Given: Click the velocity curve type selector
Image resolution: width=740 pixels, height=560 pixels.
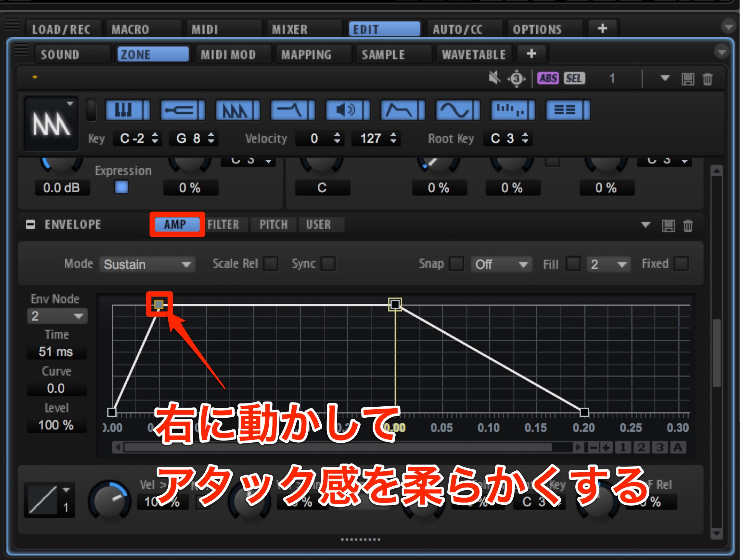Looking at the screenshot, I should click(x=49, y=500).
